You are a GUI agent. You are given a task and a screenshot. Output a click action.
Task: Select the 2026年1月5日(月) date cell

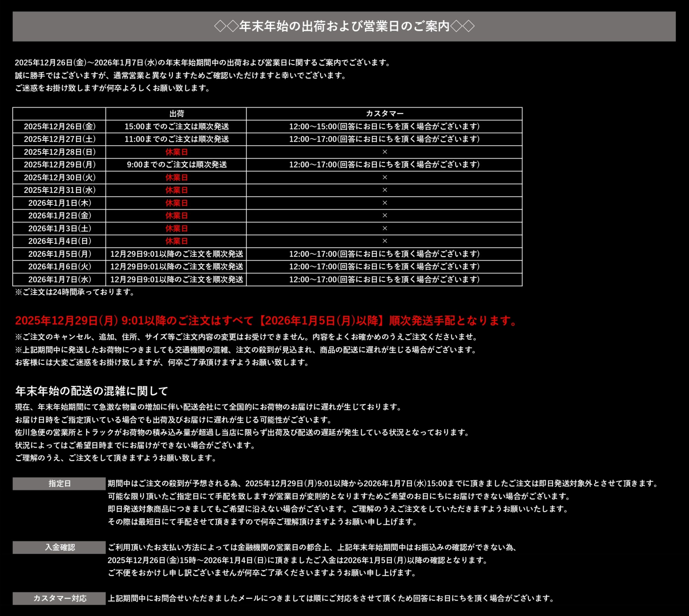click(60, 254)
